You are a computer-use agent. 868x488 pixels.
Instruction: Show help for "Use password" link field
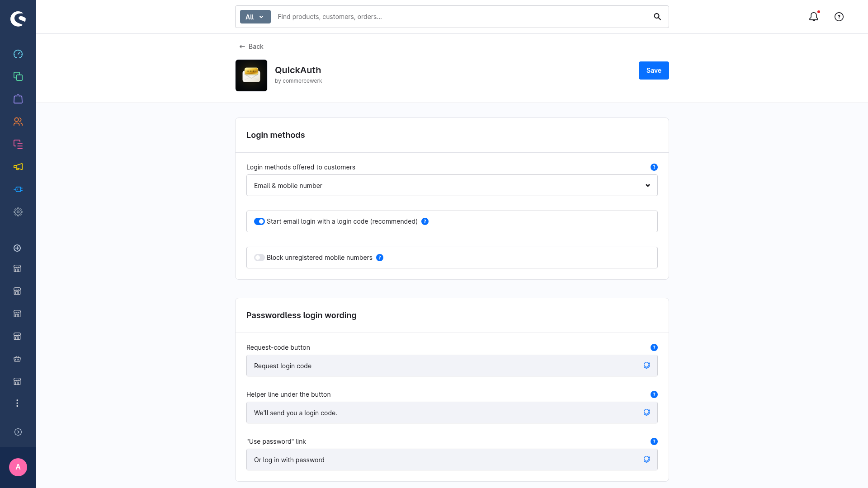click(654, 441)
